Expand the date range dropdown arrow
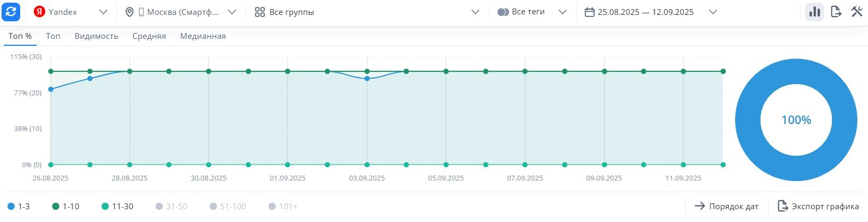Viewport: 868px width, 222px height. [713, 12]
